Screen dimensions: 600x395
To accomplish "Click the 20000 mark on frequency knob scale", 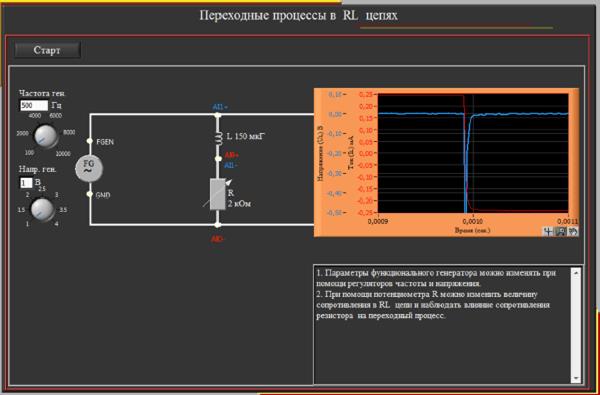I will [63, 154].
